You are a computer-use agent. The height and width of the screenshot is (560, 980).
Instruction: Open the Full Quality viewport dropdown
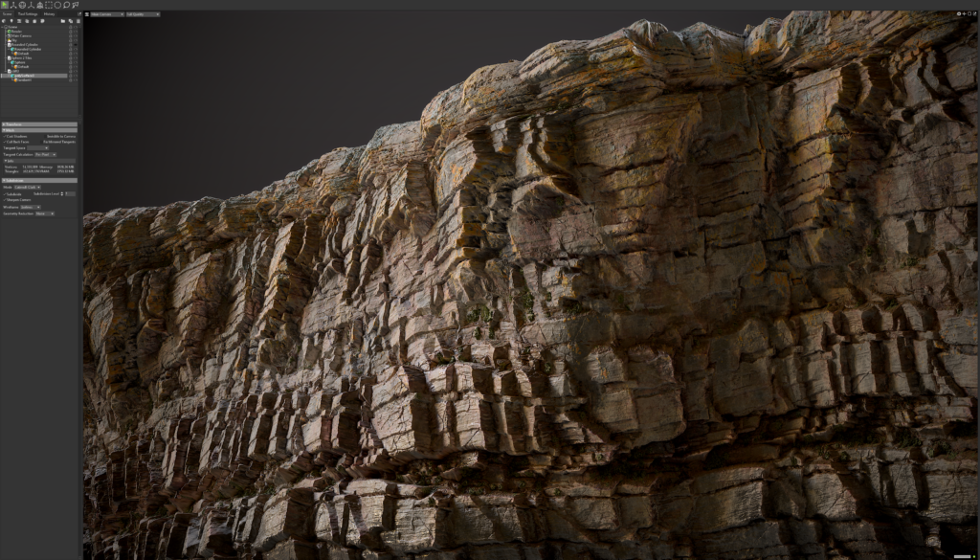point(144,14)
